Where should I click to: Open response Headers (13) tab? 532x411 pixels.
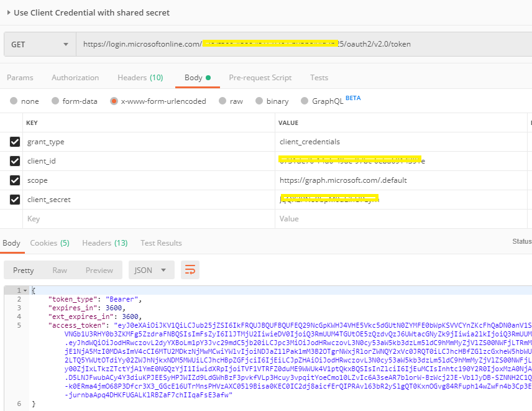[x=105, y=243]
